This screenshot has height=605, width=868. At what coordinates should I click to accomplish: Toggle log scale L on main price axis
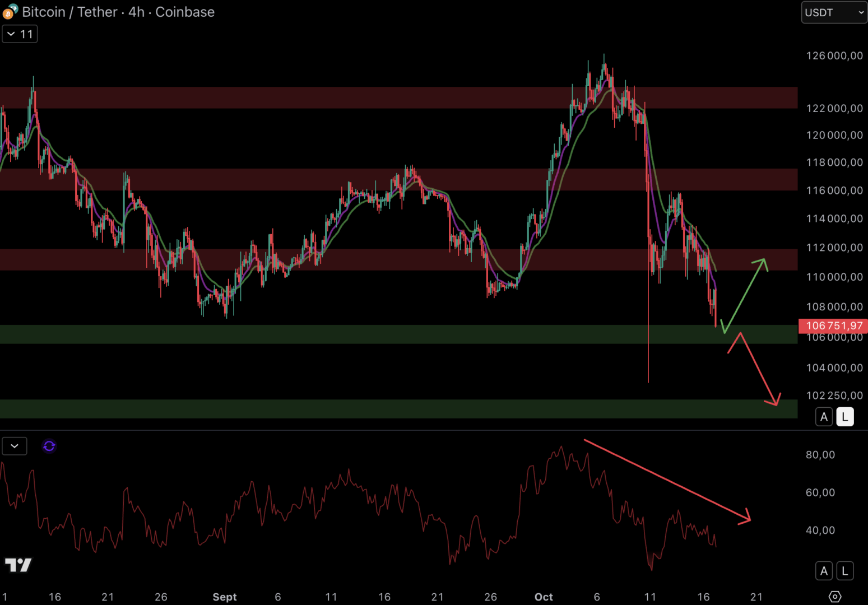(845, 417)
